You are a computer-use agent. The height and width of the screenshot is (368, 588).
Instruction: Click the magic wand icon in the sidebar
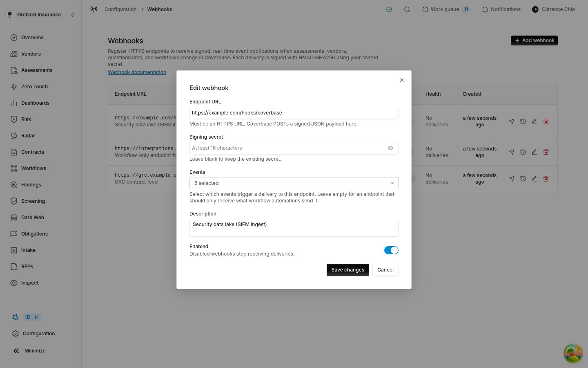[16, 317]
